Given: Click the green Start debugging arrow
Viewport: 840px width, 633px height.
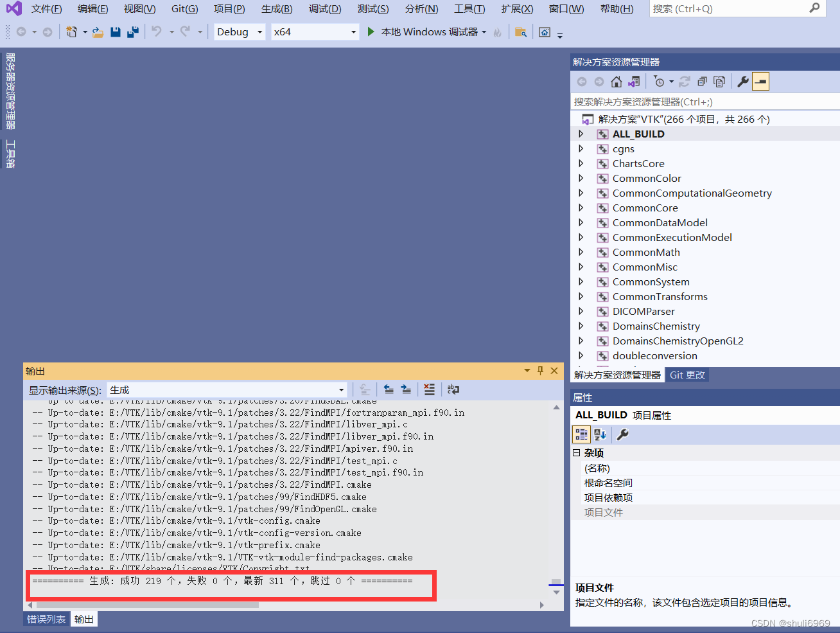Looking at the screenshot, I should (371, 31).
